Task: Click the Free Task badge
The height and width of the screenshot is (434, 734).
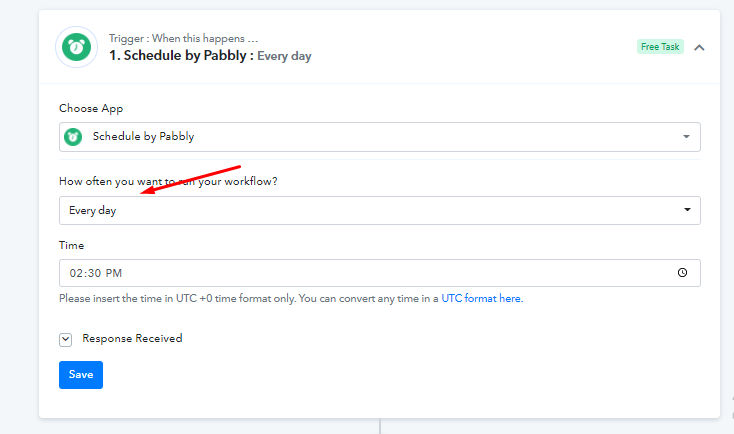Action: [660, 47]
